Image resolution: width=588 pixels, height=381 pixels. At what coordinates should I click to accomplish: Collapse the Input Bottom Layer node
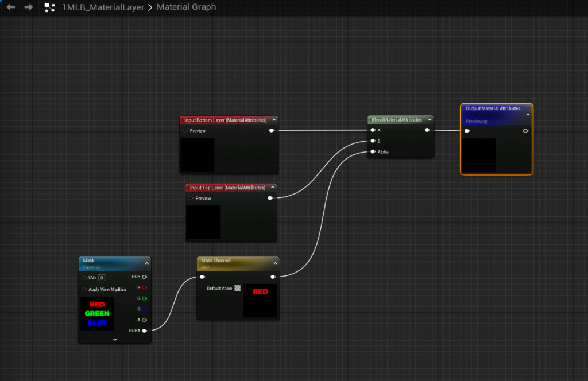(273, 120)
